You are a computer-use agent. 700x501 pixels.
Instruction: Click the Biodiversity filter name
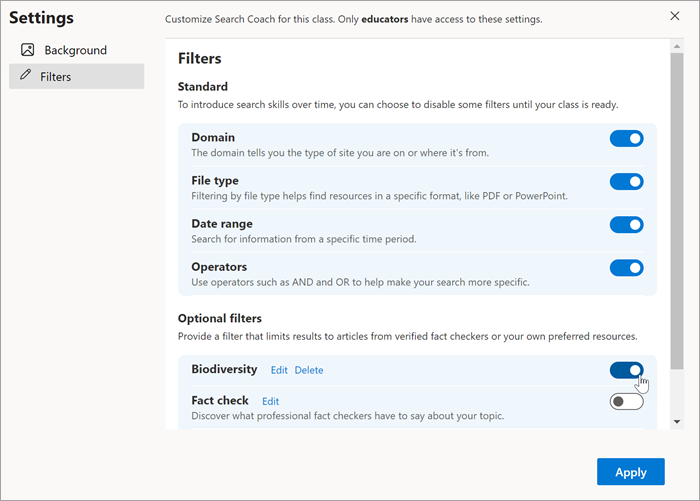click(x=224, y=369)
